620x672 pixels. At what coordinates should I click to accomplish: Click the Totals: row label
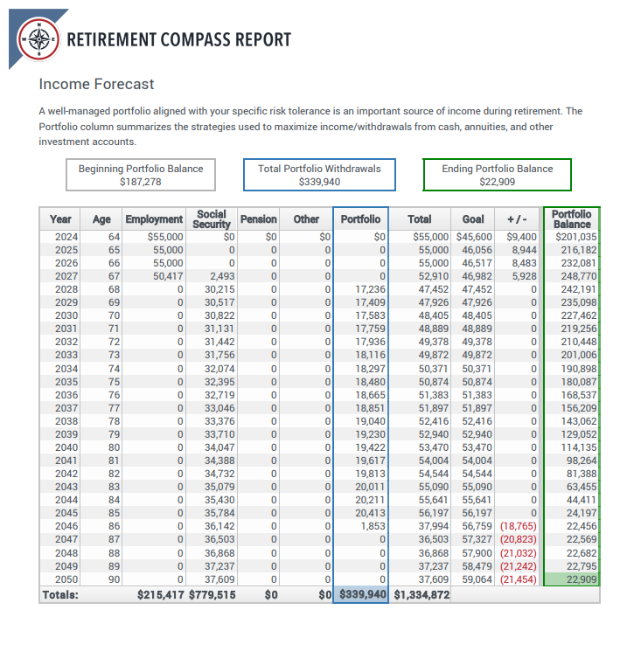coord(60,595)
